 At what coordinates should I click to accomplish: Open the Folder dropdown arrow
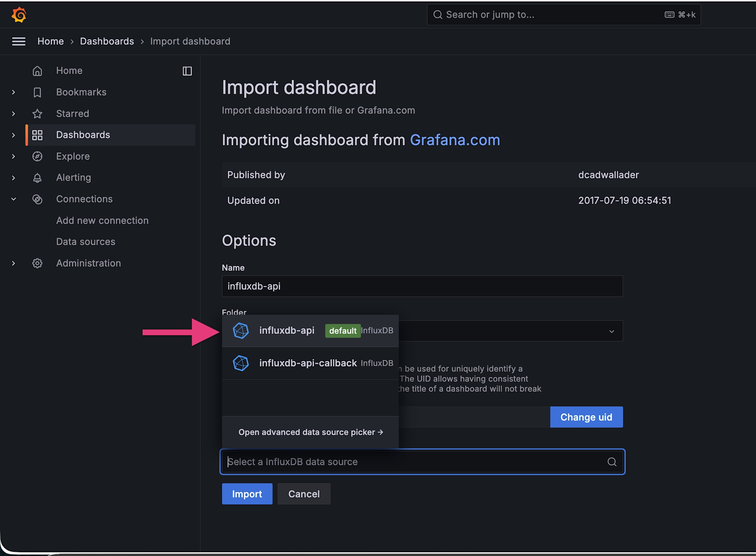pos(611,331)
